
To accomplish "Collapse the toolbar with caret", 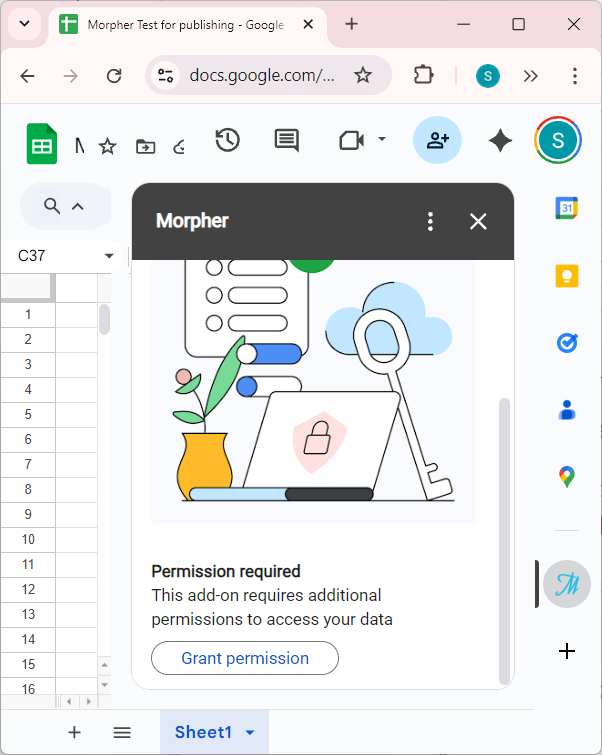I will pos(78,207).
